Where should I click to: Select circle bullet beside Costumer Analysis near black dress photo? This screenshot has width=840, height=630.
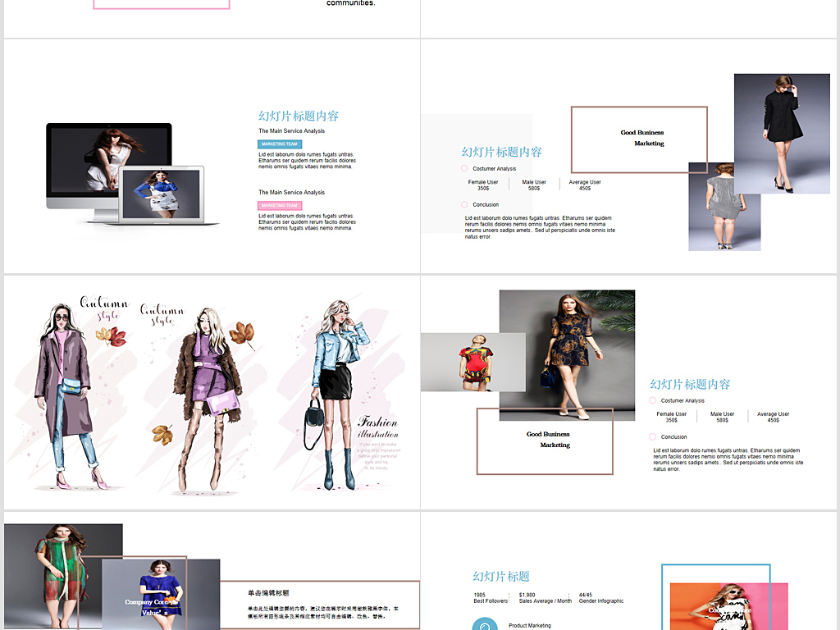click(464, 168)
